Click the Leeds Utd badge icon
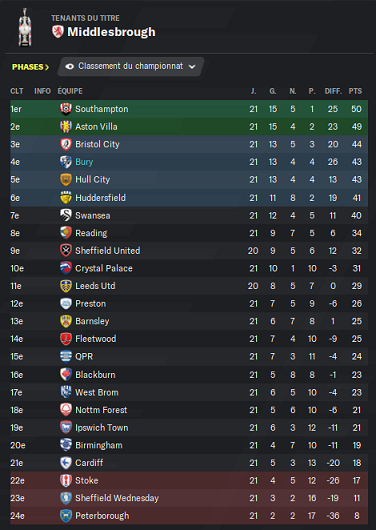This screenshot has height=530, width=376. tap(66, 286)
